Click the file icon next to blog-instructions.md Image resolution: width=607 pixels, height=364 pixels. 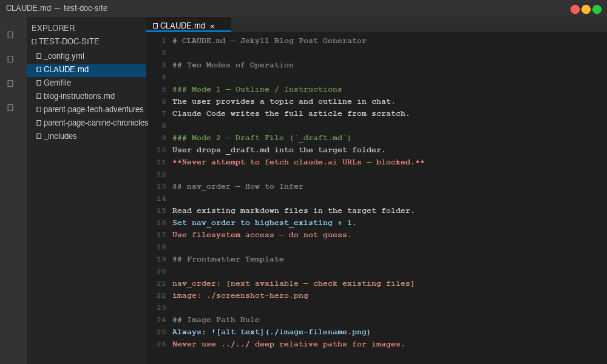coord(38,96)
